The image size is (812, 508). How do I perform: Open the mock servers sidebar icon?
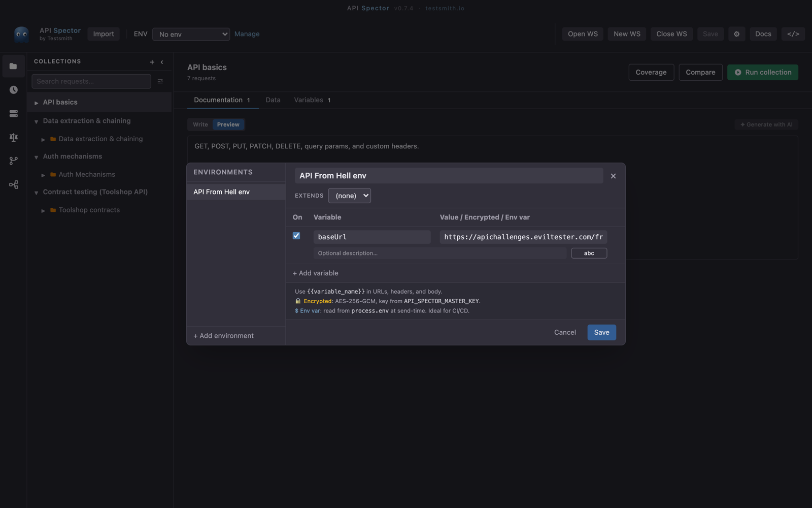(x=14, y=114)
